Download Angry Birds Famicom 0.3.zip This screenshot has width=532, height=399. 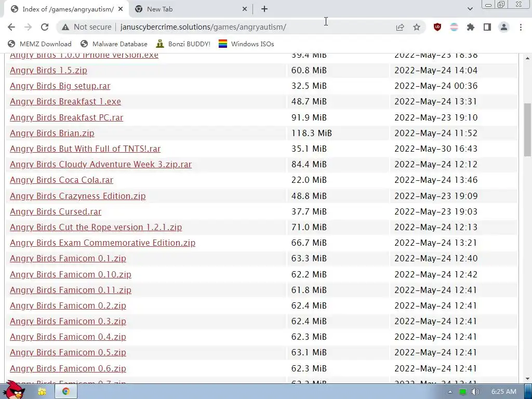68,321
